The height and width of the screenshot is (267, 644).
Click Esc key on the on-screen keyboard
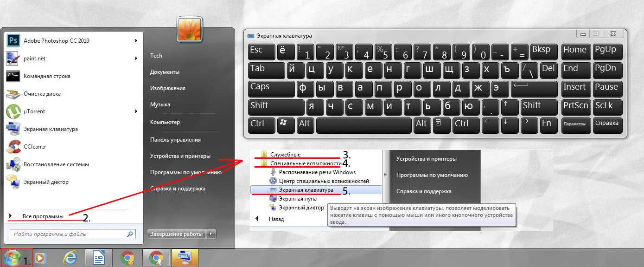pyautogui.click(x=261, y=52)
